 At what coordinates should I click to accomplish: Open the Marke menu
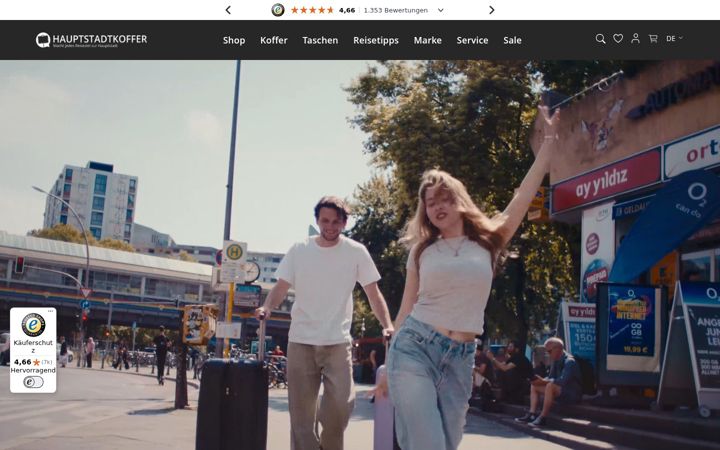pos(428,40)
